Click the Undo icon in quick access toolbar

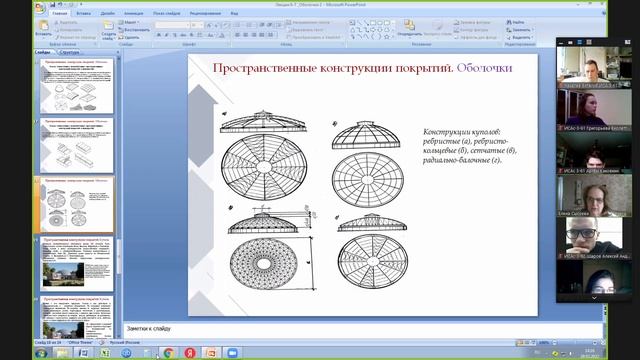tap(60, 5)
